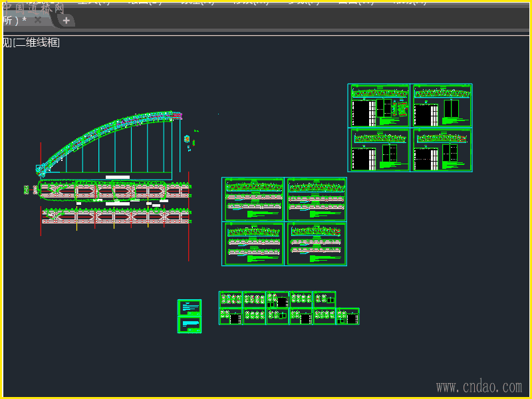Select top-right sheet in upper-right sheet group
The width and height of the screenshot is (532, 399).
(x=442, y=106)
